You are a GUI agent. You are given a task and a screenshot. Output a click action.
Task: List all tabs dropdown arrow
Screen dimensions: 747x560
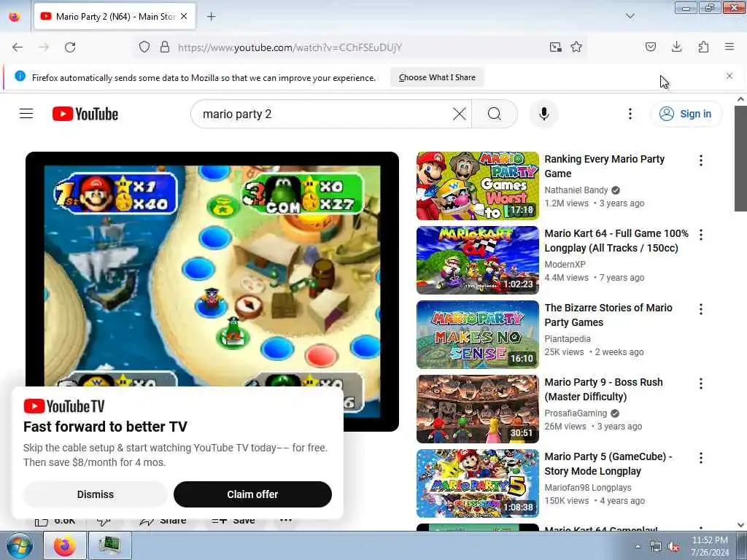click(x=630, y=17)
